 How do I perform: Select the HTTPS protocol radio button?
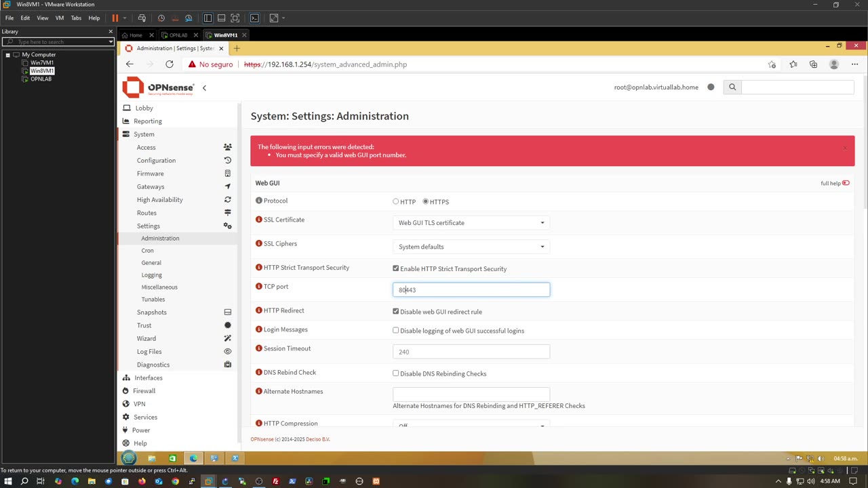426,201
